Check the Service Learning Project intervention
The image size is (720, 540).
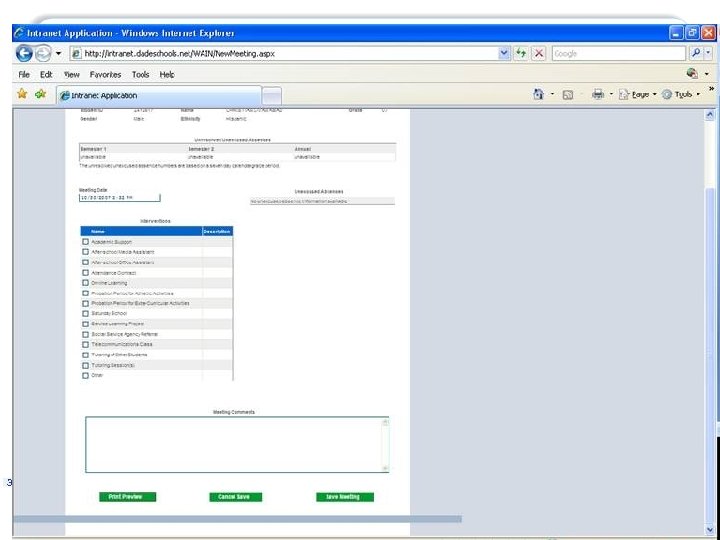coord(85,324)
